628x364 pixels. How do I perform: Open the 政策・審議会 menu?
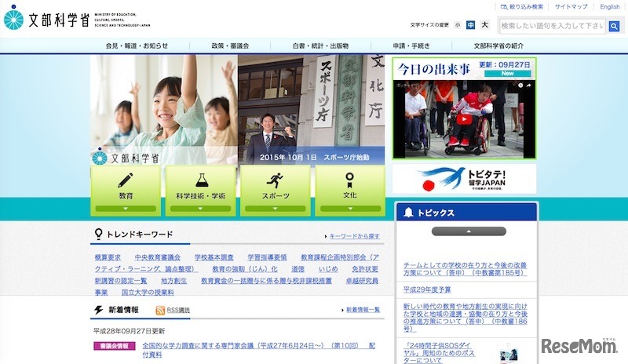(230, 46)
